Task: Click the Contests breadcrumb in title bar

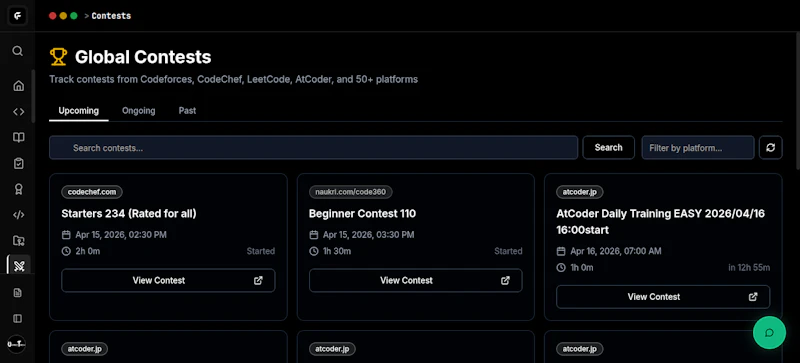Action: [x=111, y=16]
